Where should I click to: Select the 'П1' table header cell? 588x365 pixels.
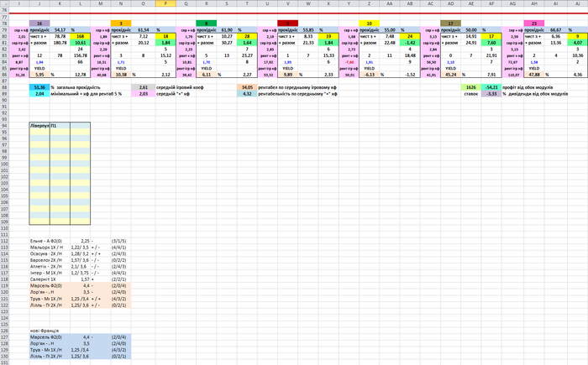(x=60, y=126)
